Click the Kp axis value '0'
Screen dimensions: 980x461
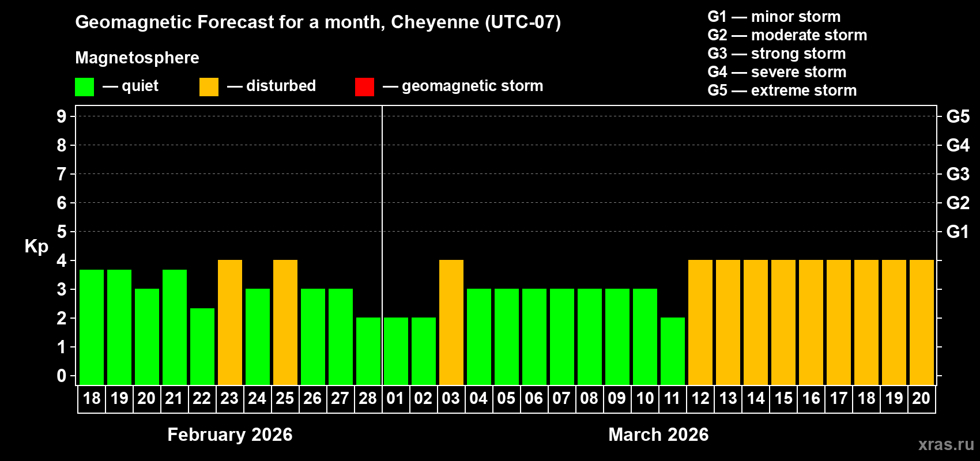coord(62,376)
